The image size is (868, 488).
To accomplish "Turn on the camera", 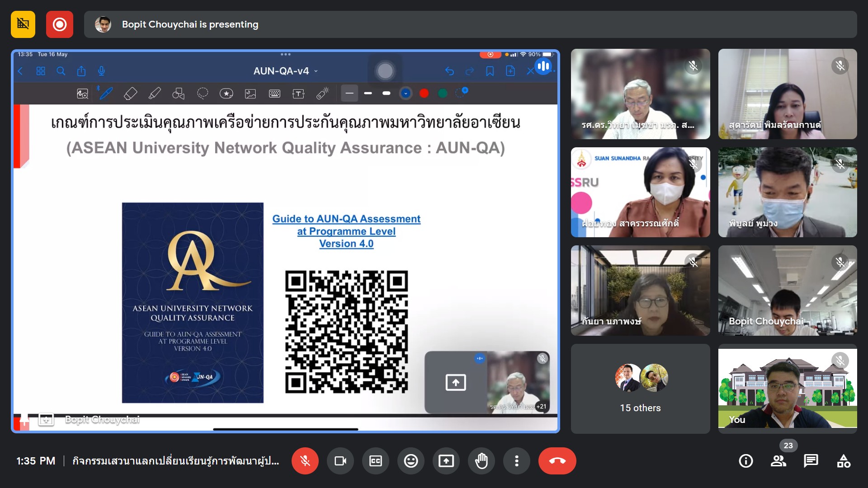I will [340, 461].
